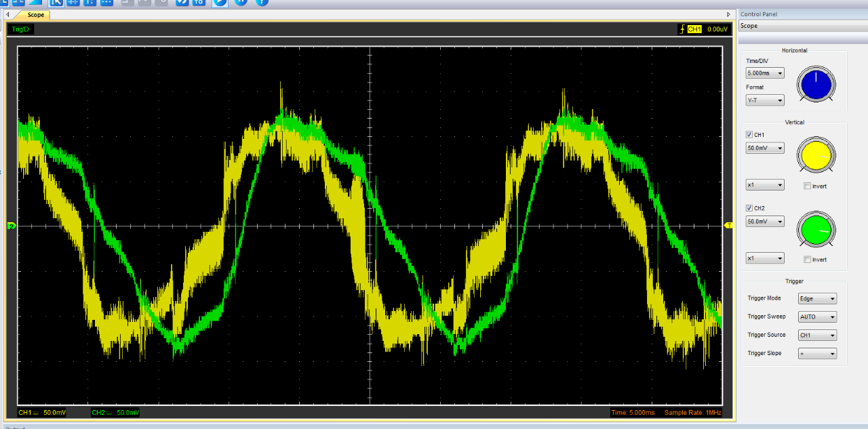Expand the Trigger Mode dropdown showing Edge
This screenshot has width=868, height=429.
click(x=817, y=298)
